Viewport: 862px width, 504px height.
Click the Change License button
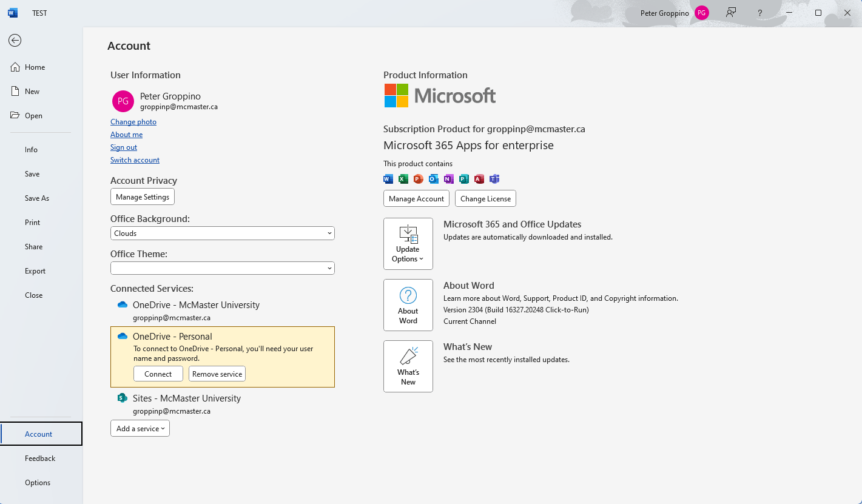pos(485,199)
